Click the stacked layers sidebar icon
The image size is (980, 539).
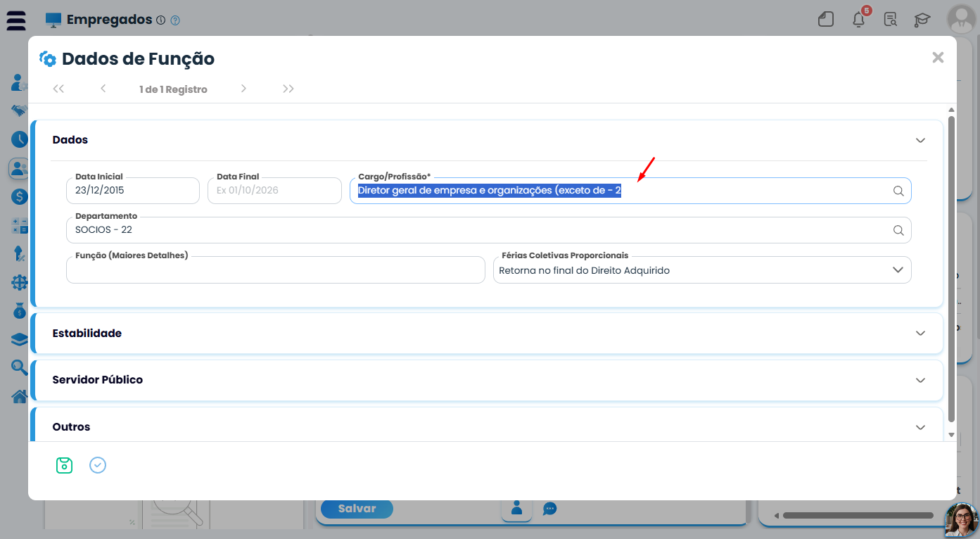pos(19,339)
